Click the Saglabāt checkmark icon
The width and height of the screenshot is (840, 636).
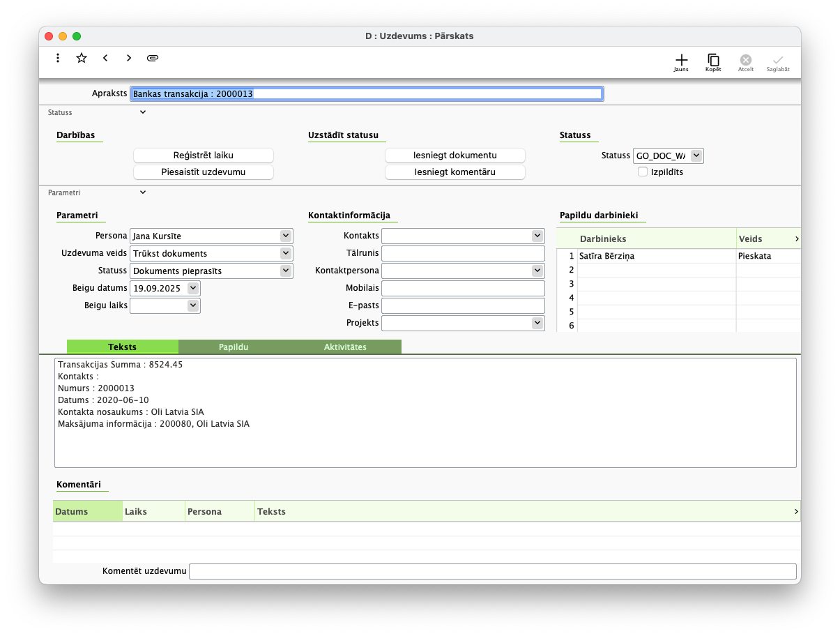pyautogui.click(x=778, y=61)
